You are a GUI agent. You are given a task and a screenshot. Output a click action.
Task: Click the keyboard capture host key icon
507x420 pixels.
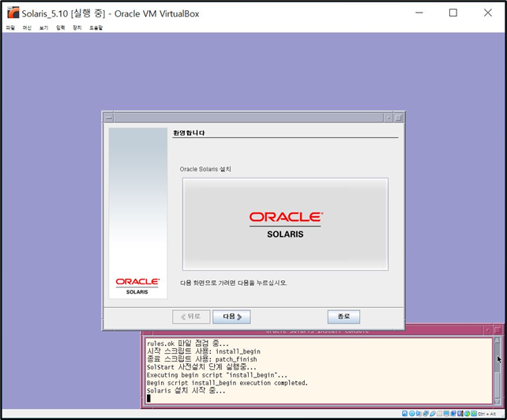pos(474,414)
